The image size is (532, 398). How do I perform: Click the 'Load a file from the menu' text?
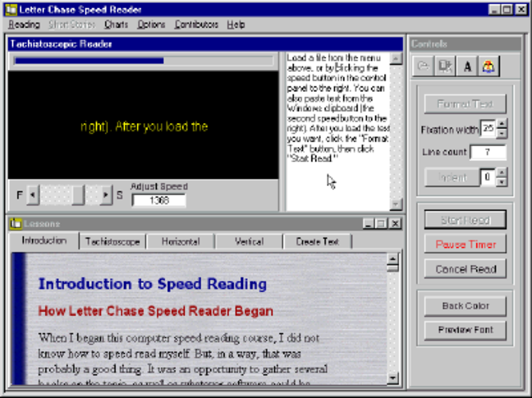pyautogui.click(x=334, y=58)
